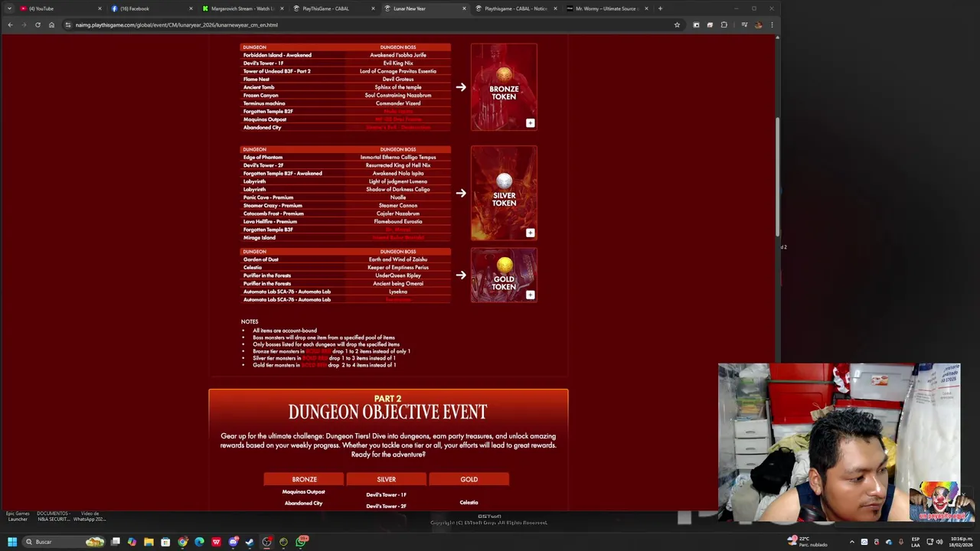Reload the Lunar New Year page
Image resolution: width=980 pixels, height=551 pixels.
point(38,24)
